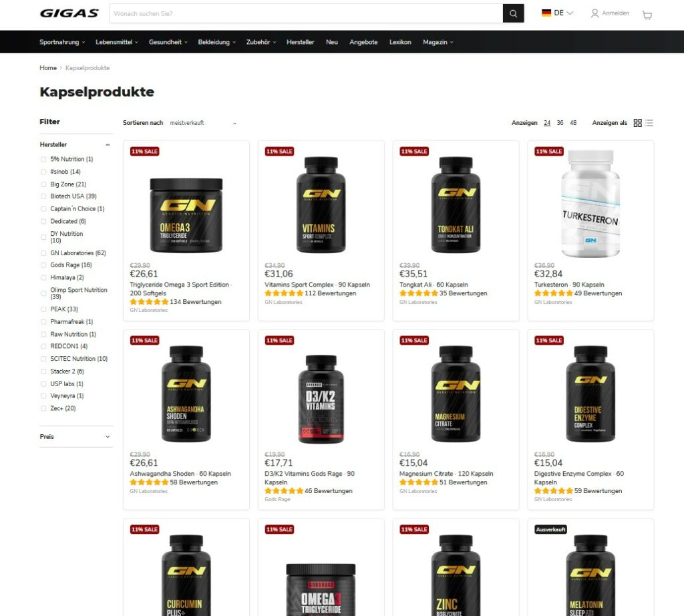Collapse Hersteller filter with minus icon
This screenshot has width=684, height=616.
point(108,145)
